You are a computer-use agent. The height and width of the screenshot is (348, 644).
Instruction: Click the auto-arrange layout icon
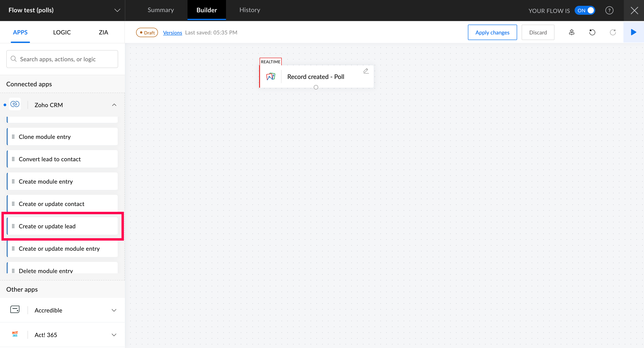point(571,32)
